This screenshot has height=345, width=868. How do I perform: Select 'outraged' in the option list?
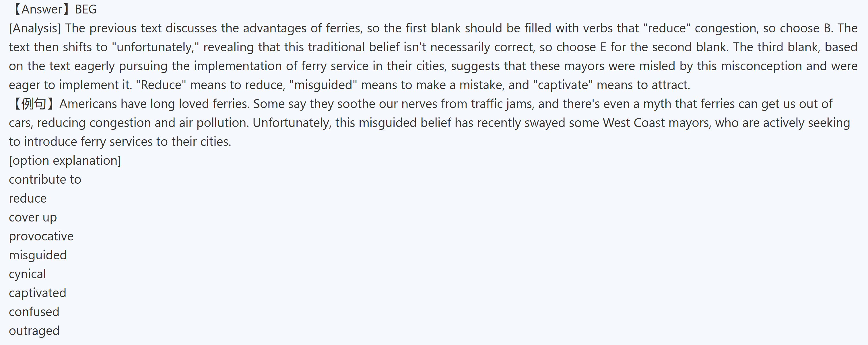[34, 330]
